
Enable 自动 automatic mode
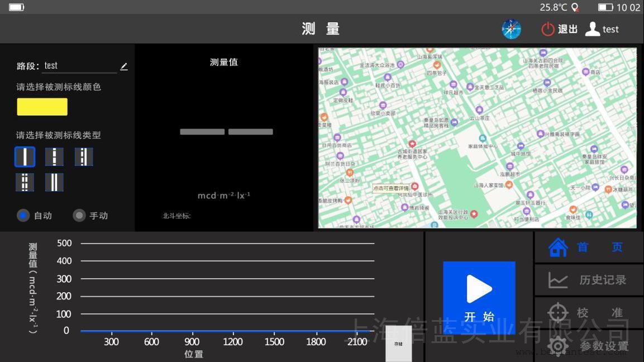point(23,215)
